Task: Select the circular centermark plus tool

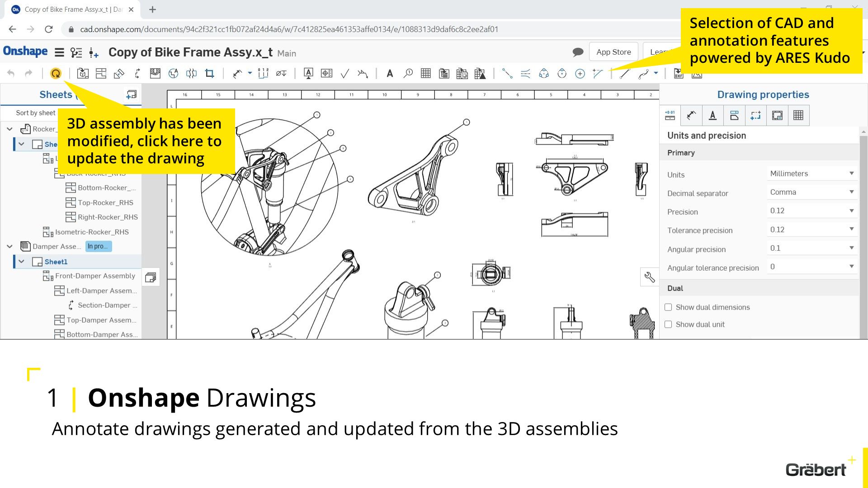Action: tap(580, 73)
